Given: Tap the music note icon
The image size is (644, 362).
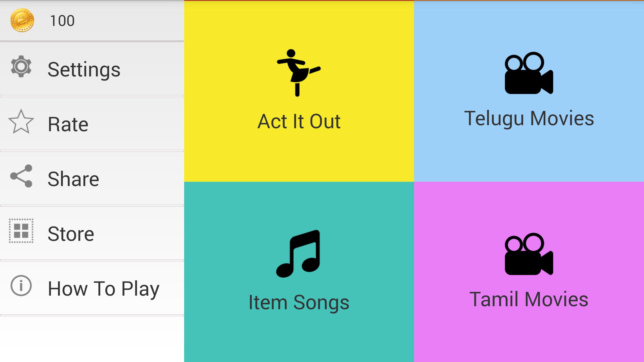Looking at the screenshot, I should (x=298, y=253).
